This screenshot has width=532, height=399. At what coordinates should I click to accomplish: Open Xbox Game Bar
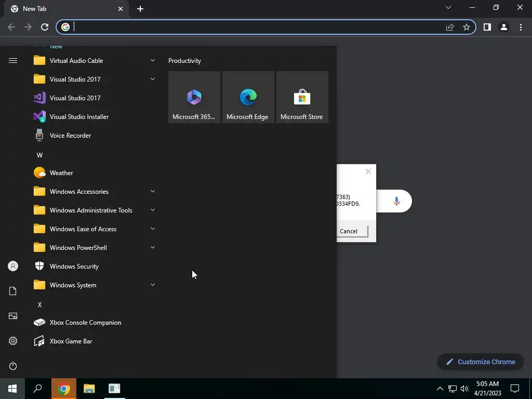(95, 341)
